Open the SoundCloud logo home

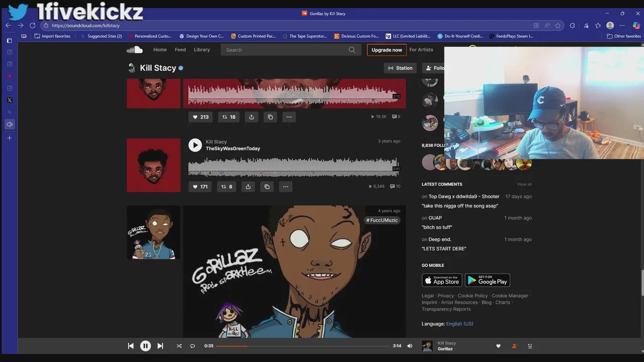tap(135, 49)
